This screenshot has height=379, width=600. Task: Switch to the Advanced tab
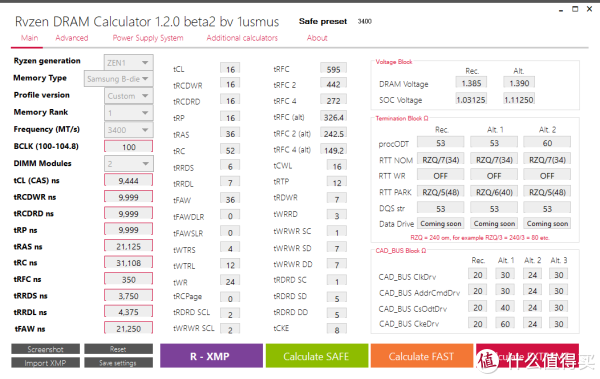(72, 38)
